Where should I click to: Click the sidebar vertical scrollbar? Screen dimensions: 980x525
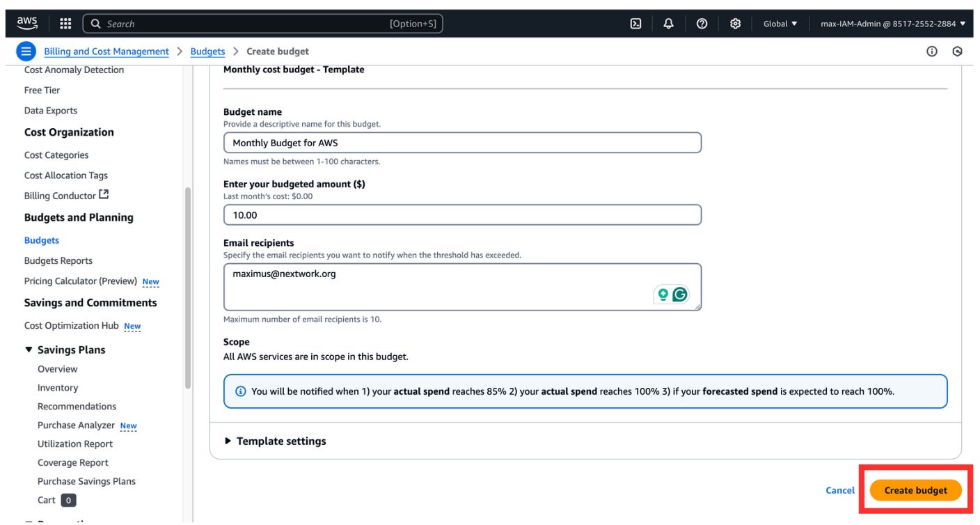(x=187, y=288)
